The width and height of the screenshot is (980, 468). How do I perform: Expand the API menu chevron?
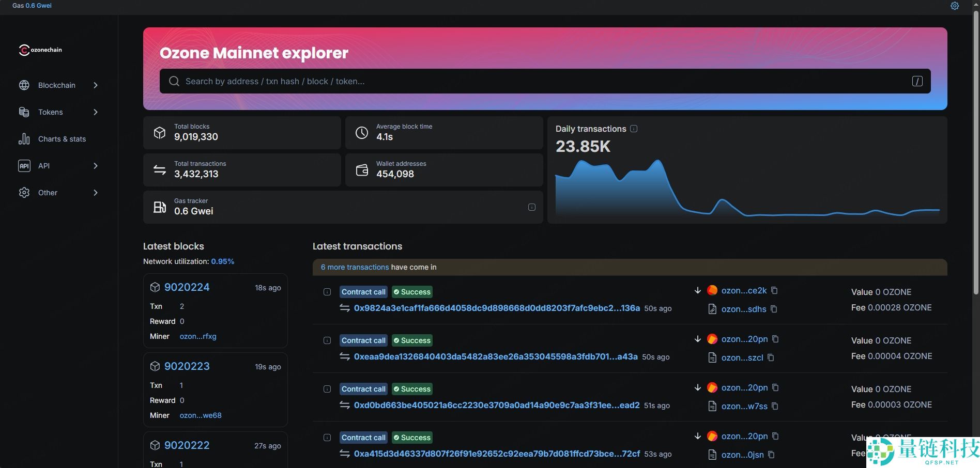[x=96, y=166]
